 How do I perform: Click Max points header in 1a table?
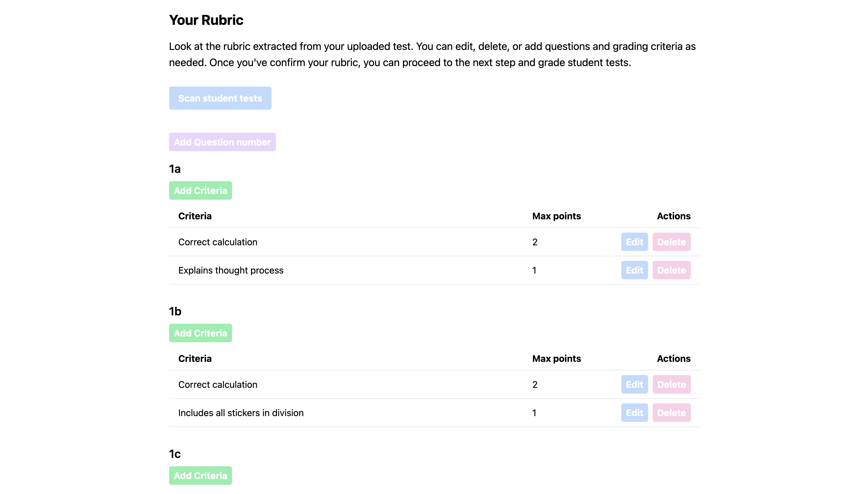coord(556,216)
